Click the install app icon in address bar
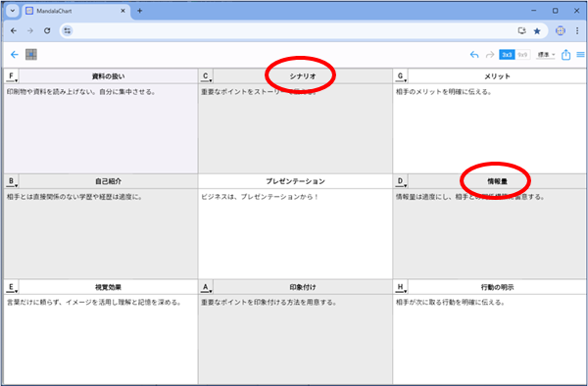 [521, 30]
